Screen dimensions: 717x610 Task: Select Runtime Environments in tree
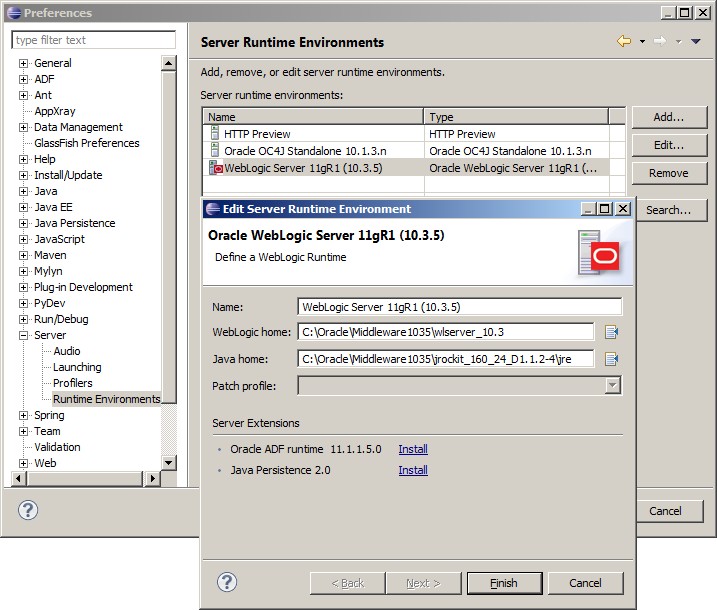coord(106,399)
